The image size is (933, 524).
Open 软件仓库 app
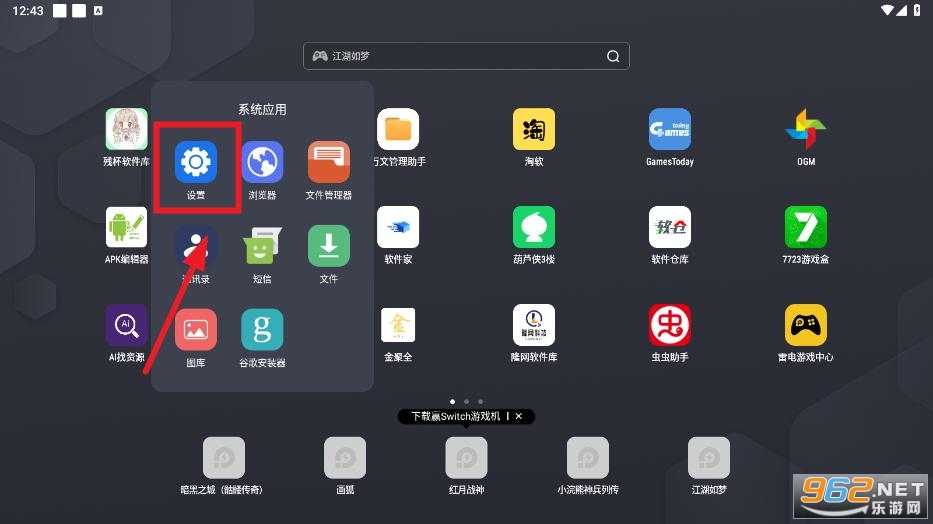tap(670, 227)
